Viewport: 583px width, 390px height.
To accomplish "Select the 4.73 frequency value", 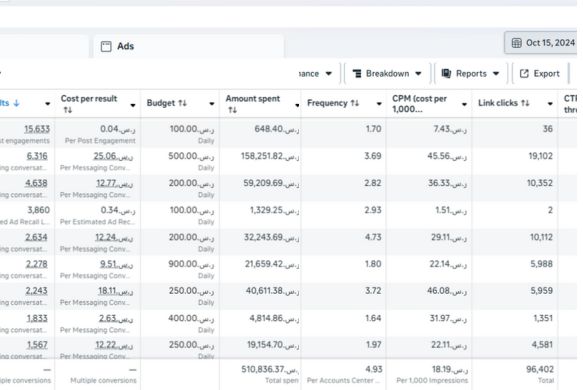I will 373,237.
